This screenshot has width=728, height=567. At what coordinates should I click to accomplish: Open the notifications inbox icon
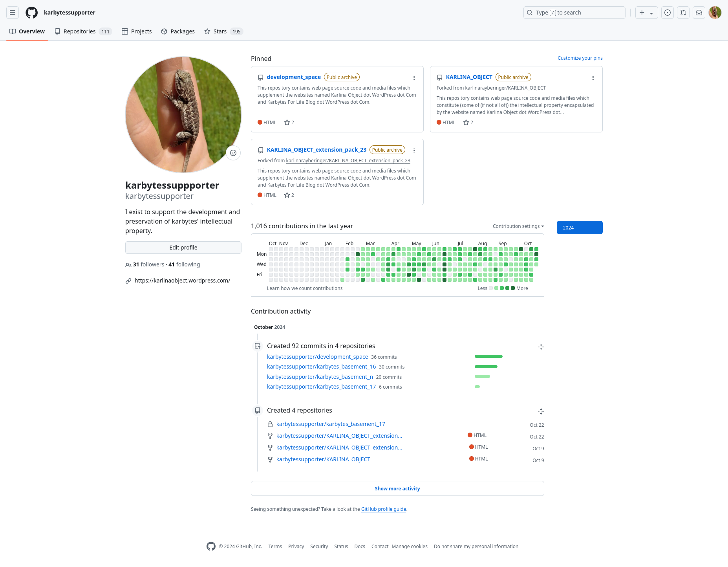pos(699,13)
